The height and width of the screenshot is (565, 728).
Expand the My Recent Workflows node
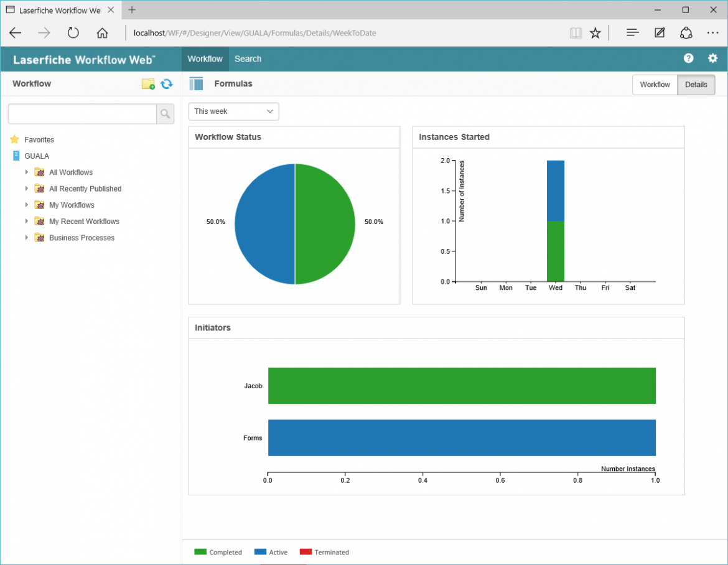27,222
